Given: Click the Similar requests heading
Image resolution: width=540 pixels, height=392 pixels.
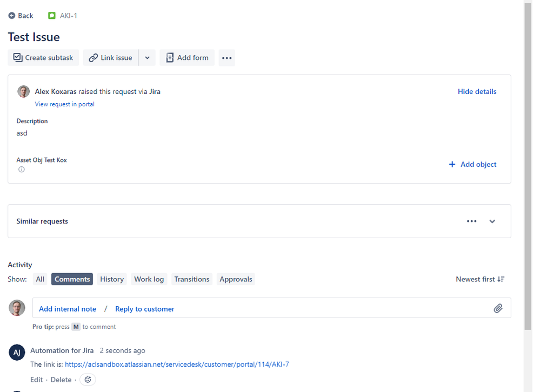Looking at the screenshot, I should (x=42, y=221).
